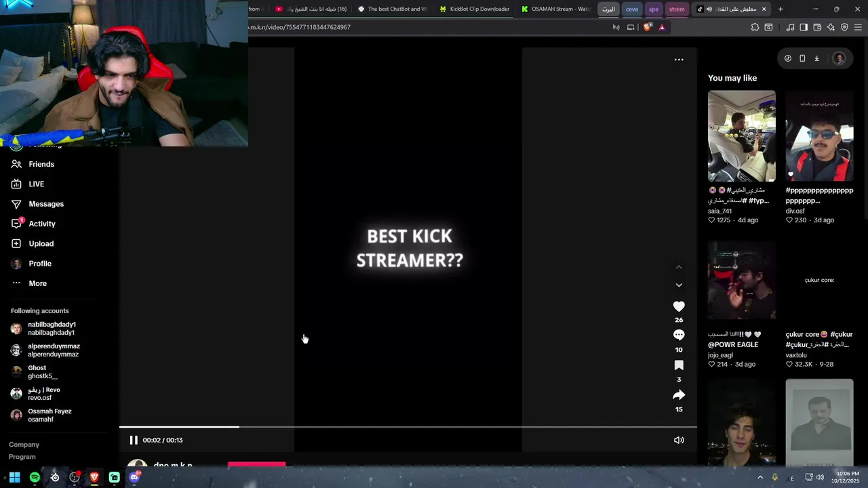Go to previous video chevron up
Screen dimensions: 868x488
[x=679, y=267]
